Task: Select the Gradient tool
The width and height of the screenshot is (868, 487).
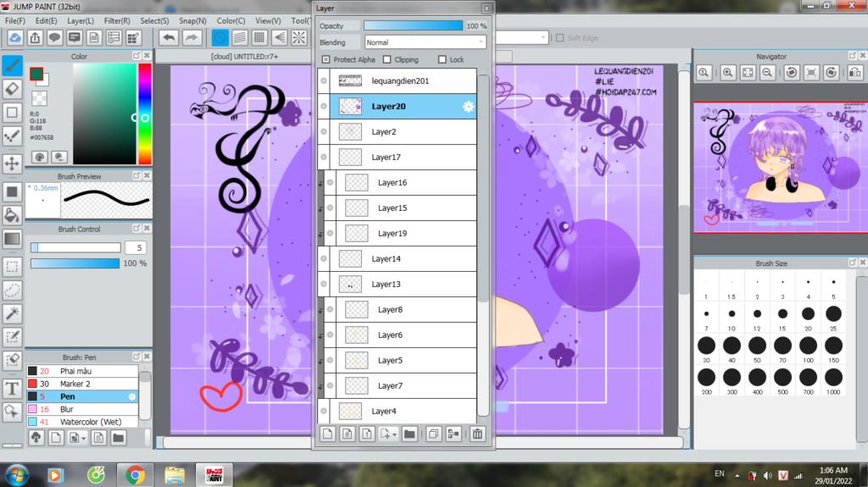Action: tap(12, 239)
